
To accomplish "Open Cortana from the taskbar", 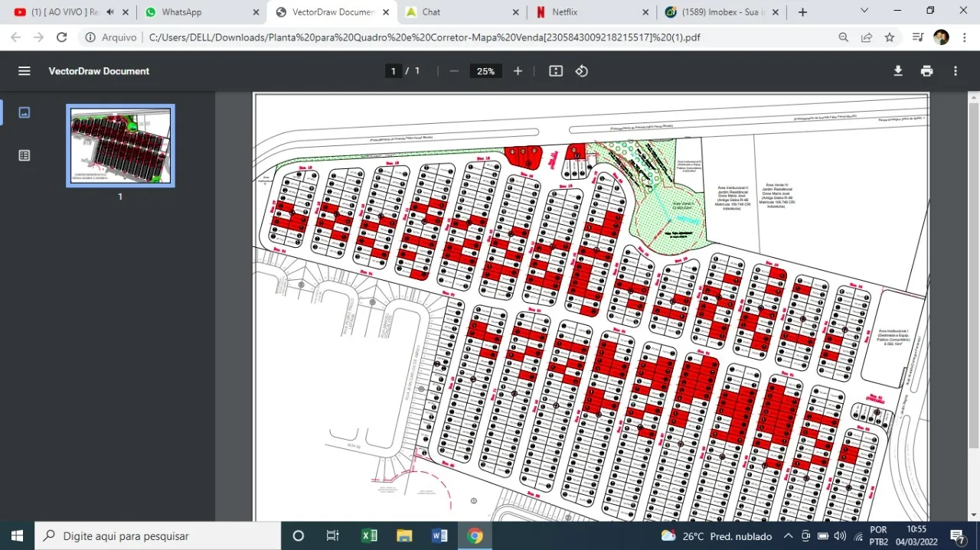I will 299,535.
